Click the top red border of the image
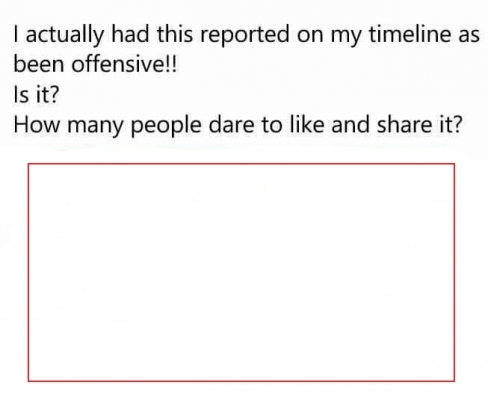The width and height of the screenshot is (488, 400). click(241, 164)
